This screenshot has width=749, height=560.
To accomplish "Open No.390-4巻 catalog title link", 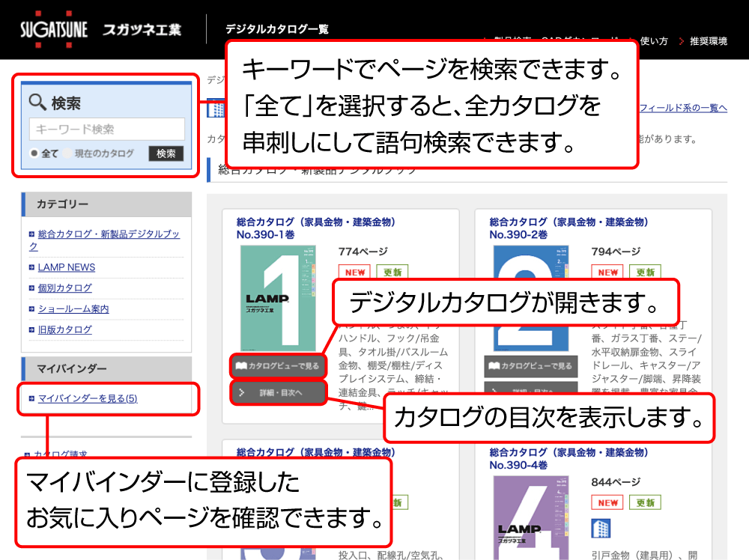I will pos(568,458).
